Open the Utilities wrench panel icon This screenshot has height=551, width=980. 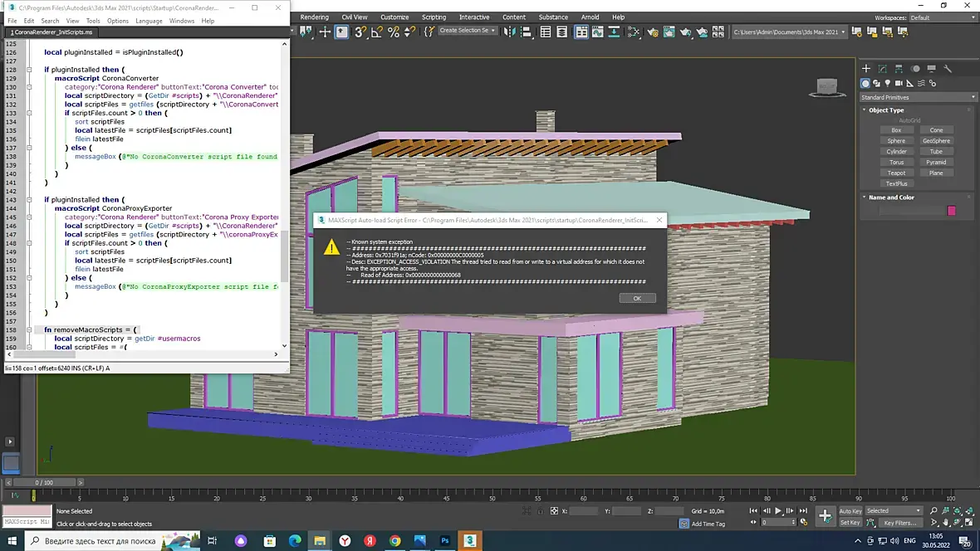tap(948, 69)
